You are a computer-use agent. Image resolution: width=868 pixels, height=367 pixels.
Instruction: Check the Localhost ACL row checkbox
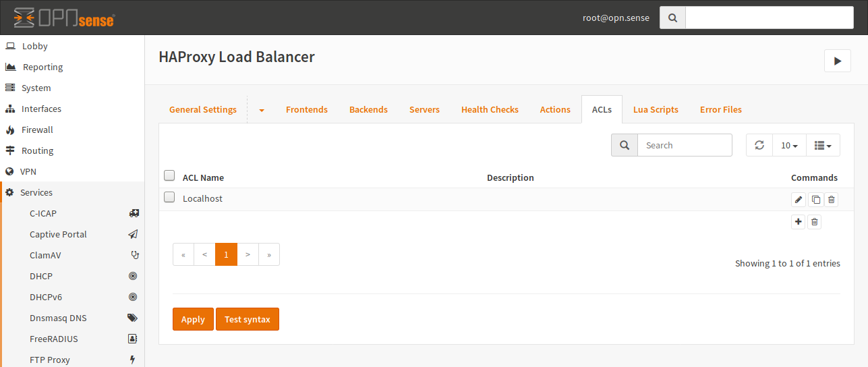click(x=169, y=198)
